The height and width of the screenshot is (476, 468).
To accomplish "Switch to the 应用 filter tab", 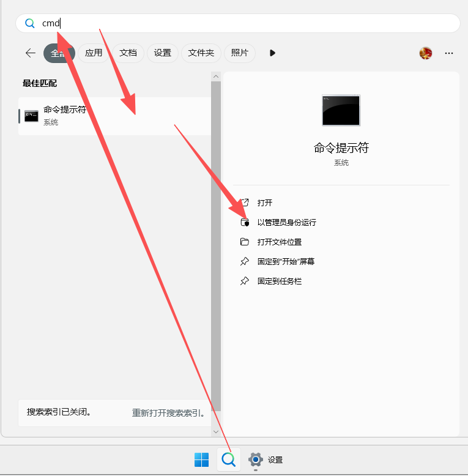I will coord(94,53).
